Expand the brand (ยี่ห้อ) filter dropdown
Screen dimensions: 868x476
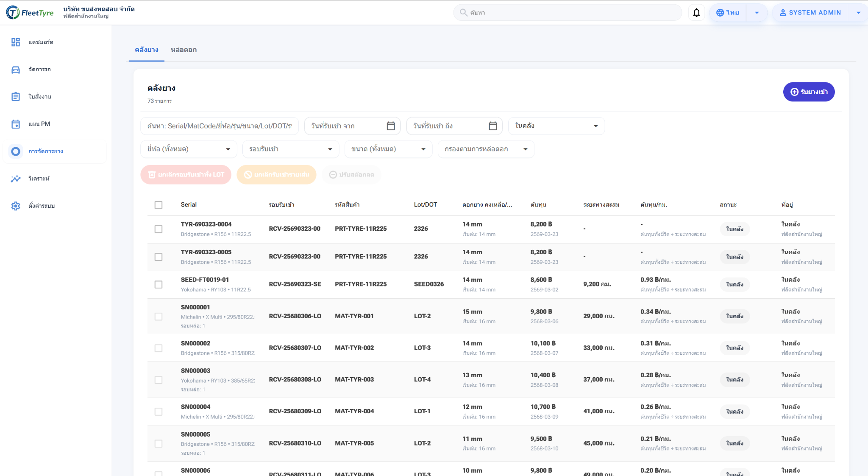tap(189, 149)
